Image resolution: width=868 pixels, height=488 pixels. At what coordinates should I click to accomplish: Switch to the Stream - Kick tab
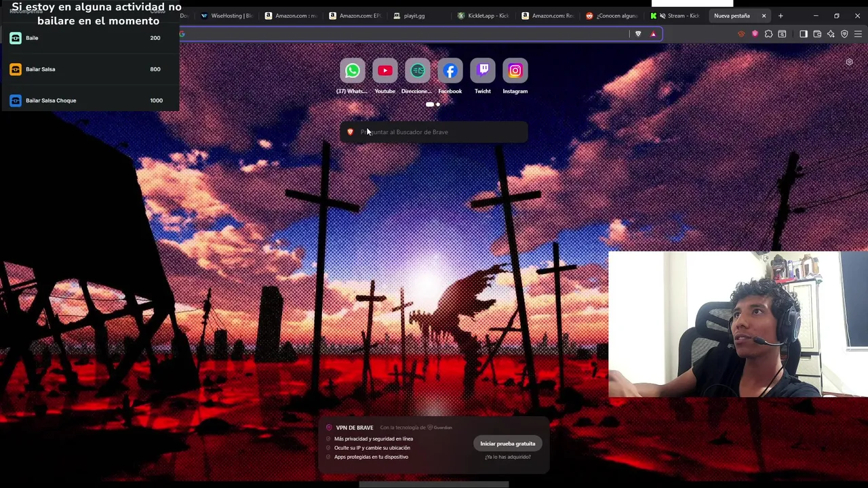675,16
